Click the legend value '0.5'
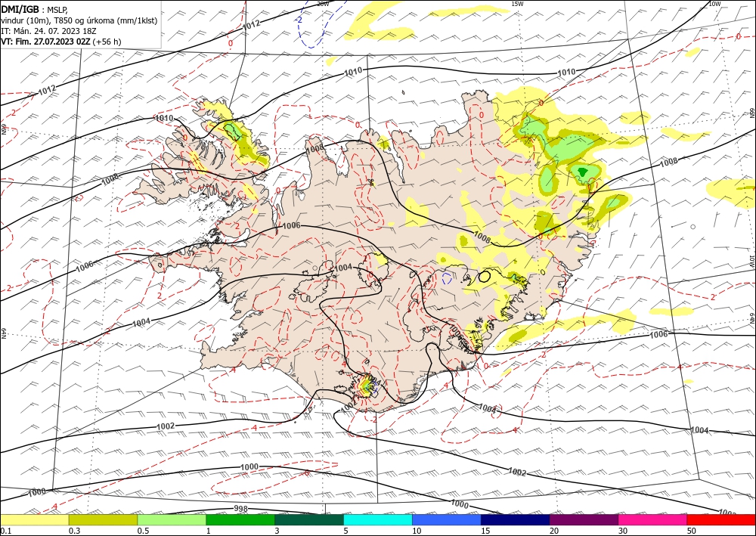This screenshot has height=536, width=756. click(143, 531)
